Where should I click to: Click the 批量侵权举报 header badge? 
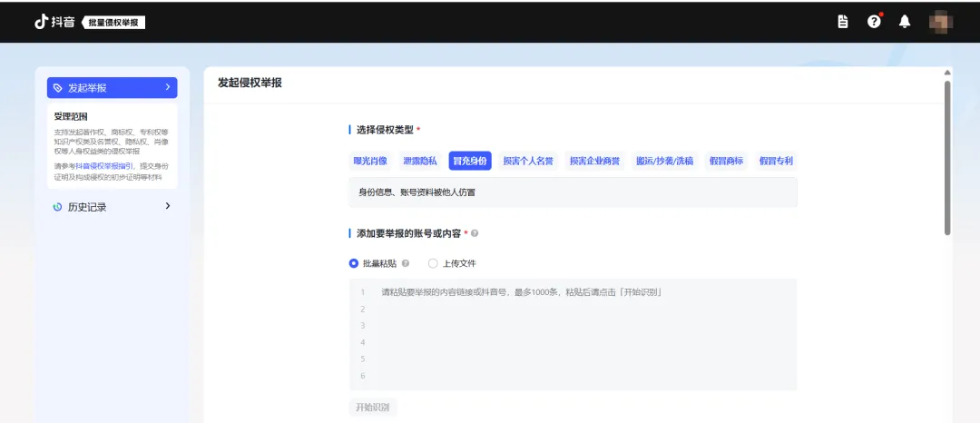point(113,23)
